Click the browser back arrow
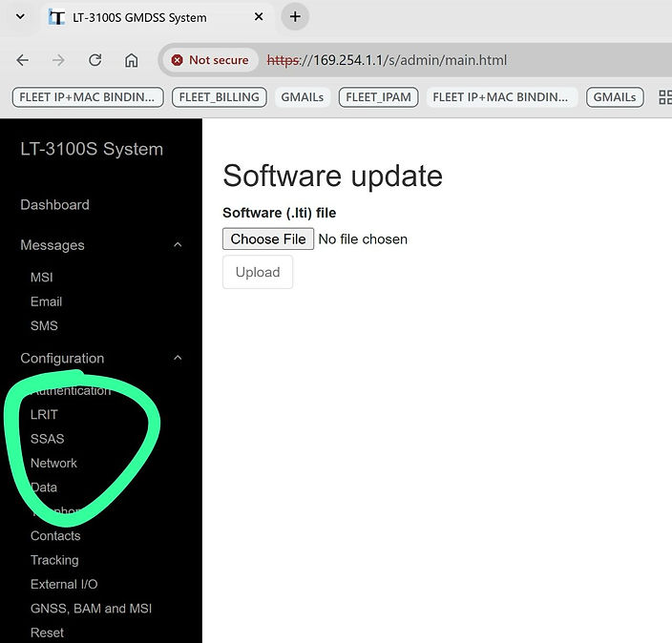 (23, 60)
